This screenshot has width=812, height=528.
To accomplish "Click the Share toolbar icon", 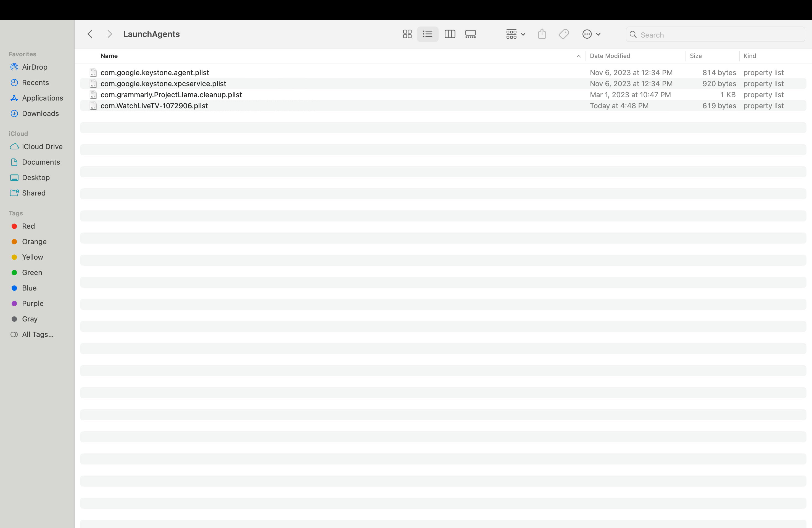I will pos(542,34).
